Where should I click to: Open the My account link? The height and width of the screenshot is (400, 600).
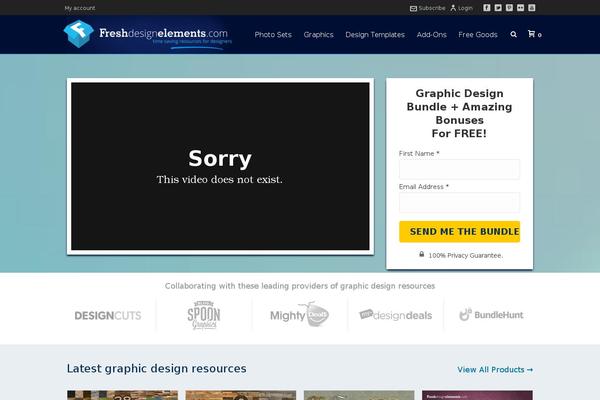coord(80,8)
